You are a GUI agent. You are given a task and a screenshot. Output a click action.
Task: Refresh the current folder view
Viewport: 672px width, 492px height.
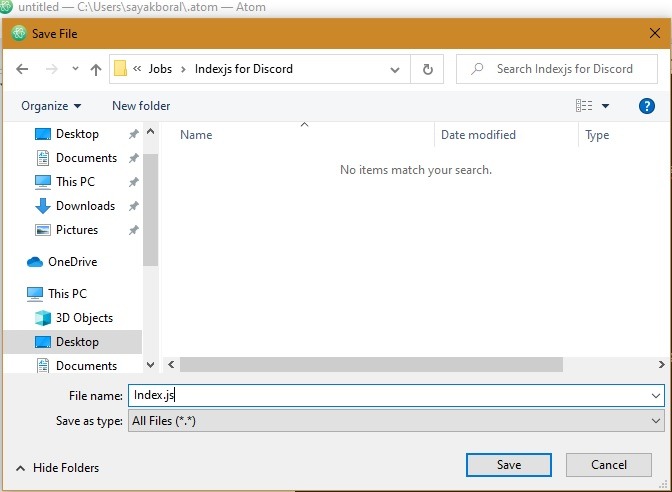click(x=427, y=69)
